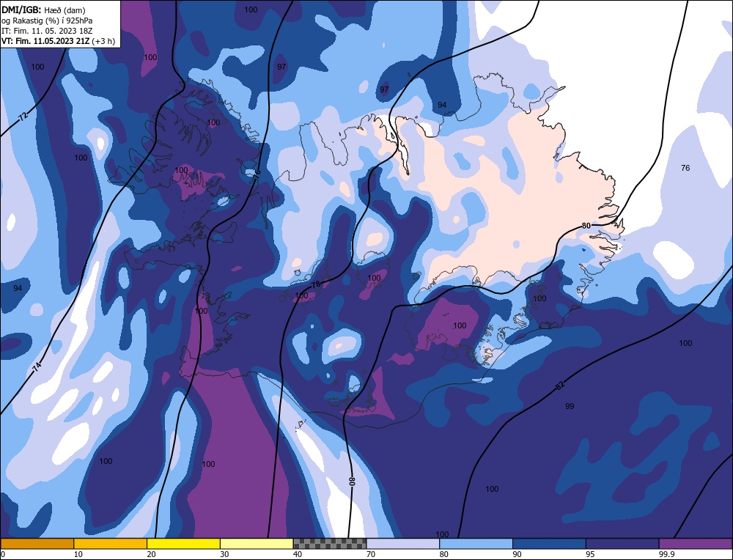Click the contour label "72"
The image size is (733, 560).
(23, 117)
